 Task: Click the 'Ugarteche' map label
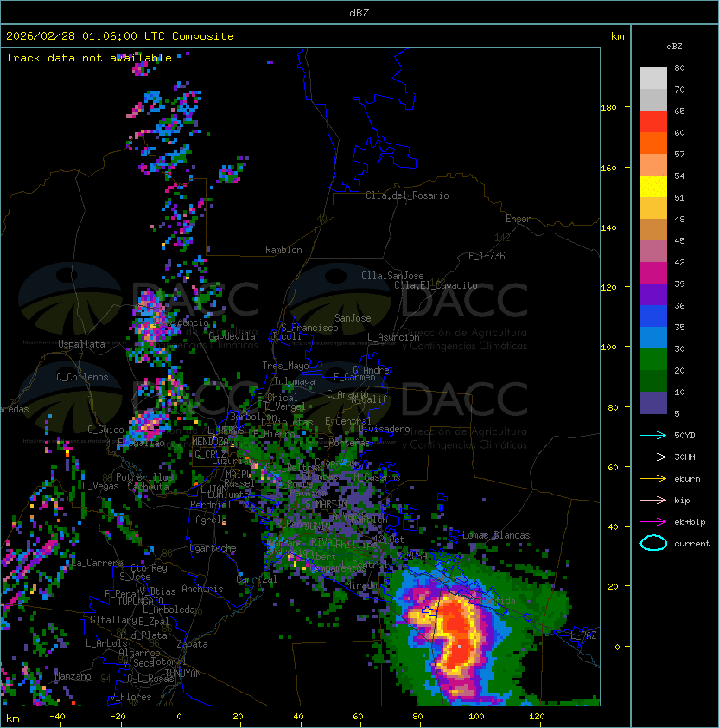[x=213, y=548]
